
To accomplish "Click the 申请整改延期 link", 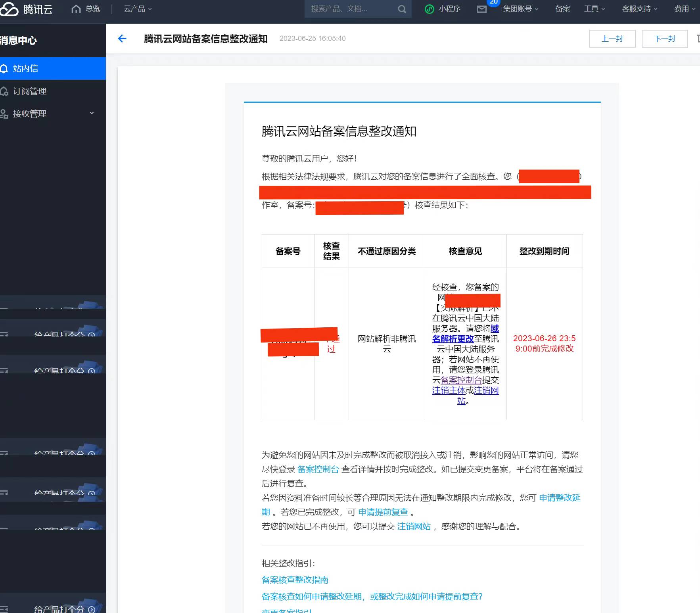I will (x=560, y=498).
